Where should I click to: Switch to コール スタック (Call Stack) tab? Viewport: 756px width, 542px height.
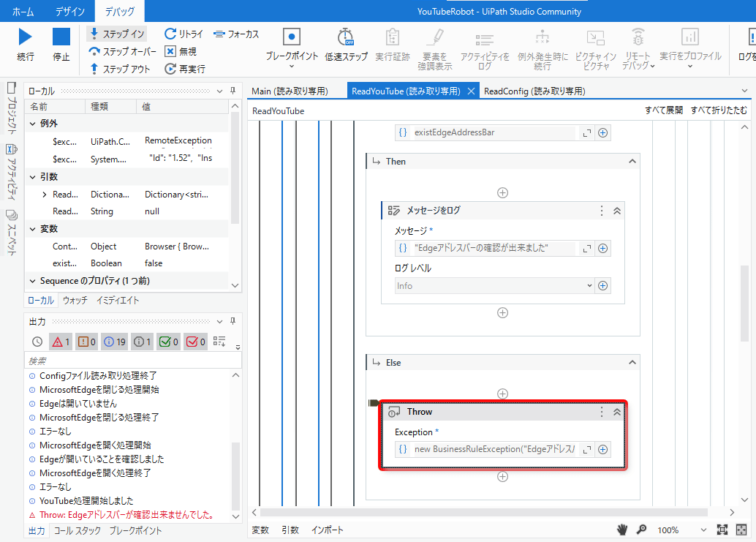[x=78, y=531]
